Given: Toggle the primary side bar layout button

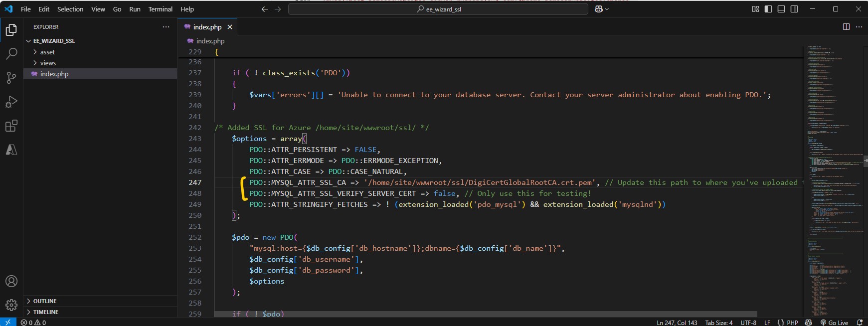Looking at the screenshot, I should (768, 9).
